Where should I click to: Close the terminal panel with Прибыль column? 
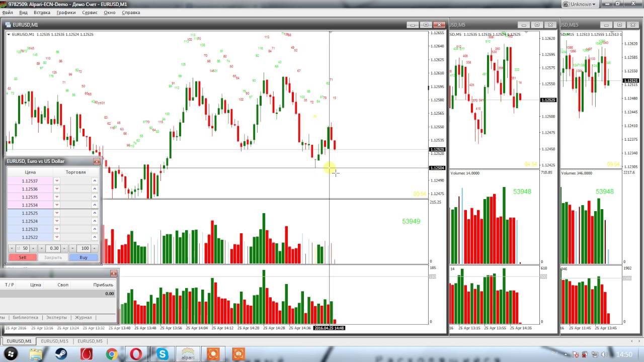113,273
